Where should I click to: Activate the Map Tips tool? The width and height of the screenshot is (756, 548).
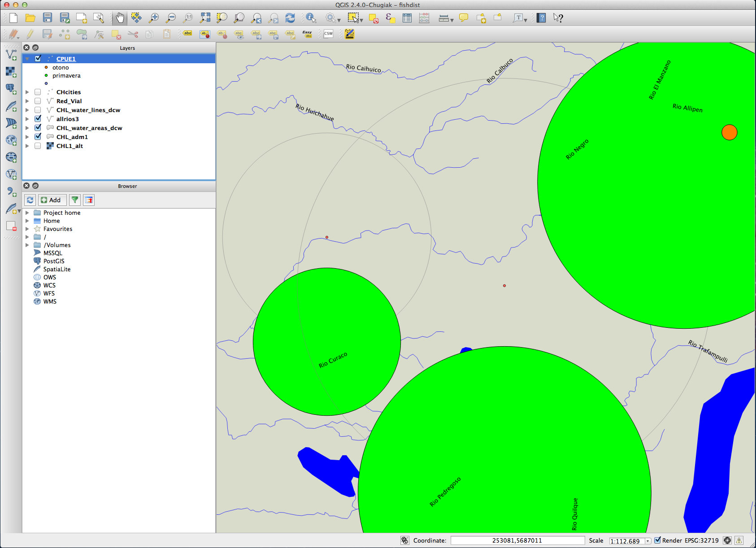point(464,18)
